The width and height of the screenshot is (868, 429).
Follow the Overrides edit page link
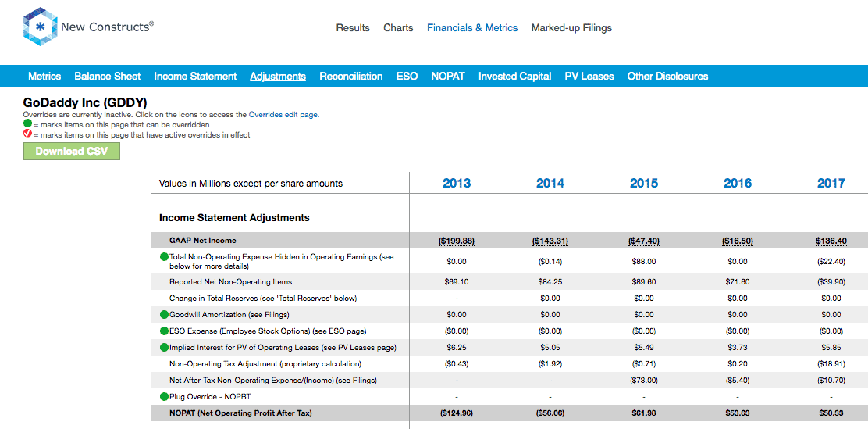coord(283,116)
